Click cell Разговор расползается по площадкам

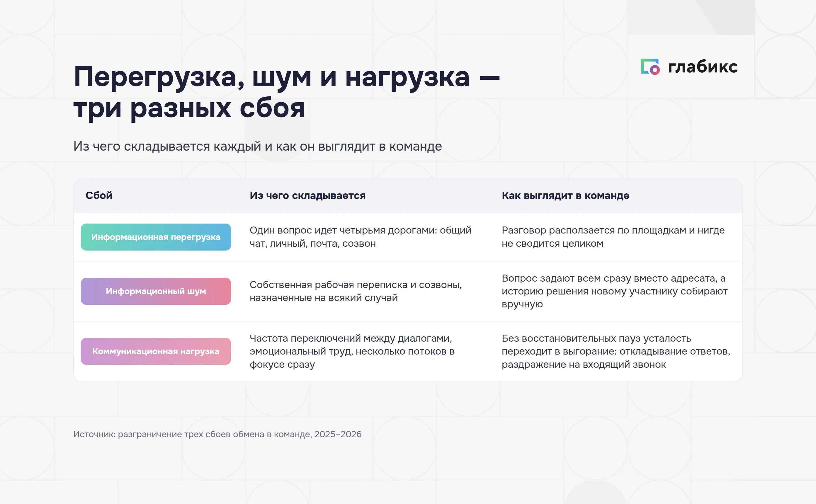(613, 237)
